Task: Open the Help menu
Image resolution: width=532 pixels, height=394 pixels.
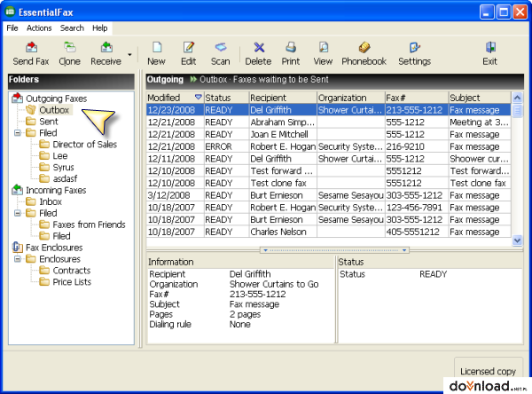Action: [99, 28]
